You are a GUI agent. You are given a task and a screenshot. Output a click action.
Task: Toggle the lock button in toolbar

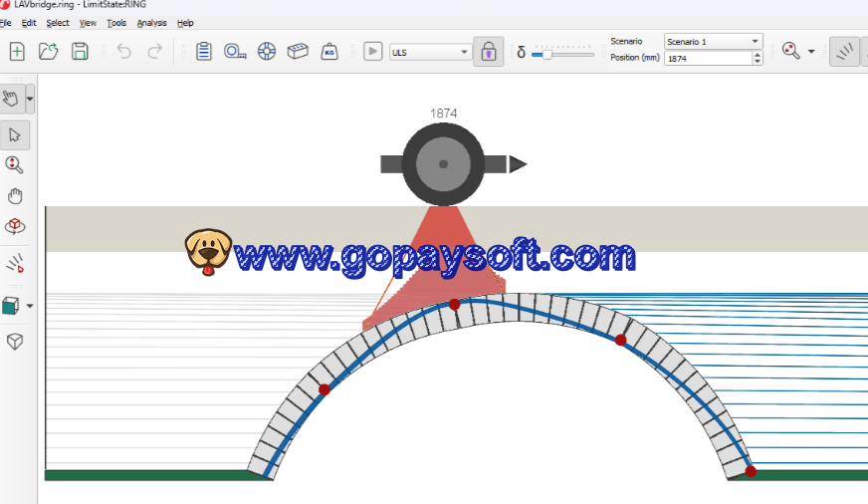click(x=488, y=52)
